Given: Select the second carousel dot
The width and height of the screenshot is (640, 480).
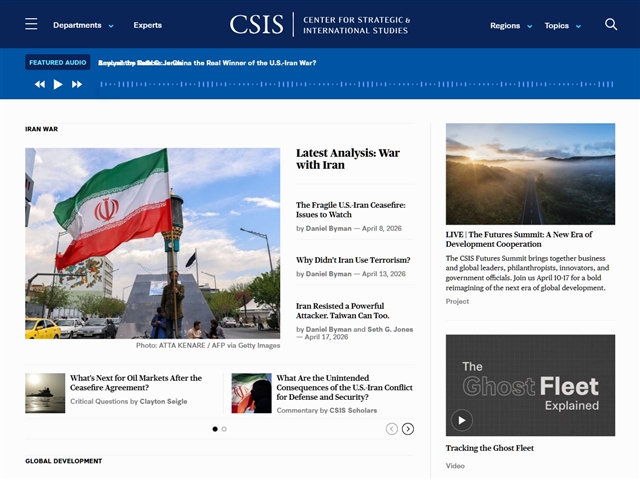Looking at the screenshot, I should tap(224, 429).
